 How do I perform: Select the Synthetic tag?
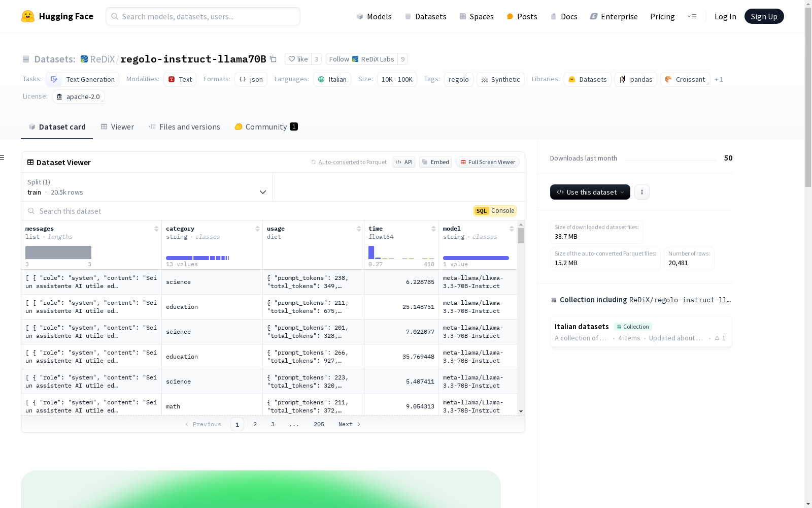pyautogui.click(x=500, y=79)
